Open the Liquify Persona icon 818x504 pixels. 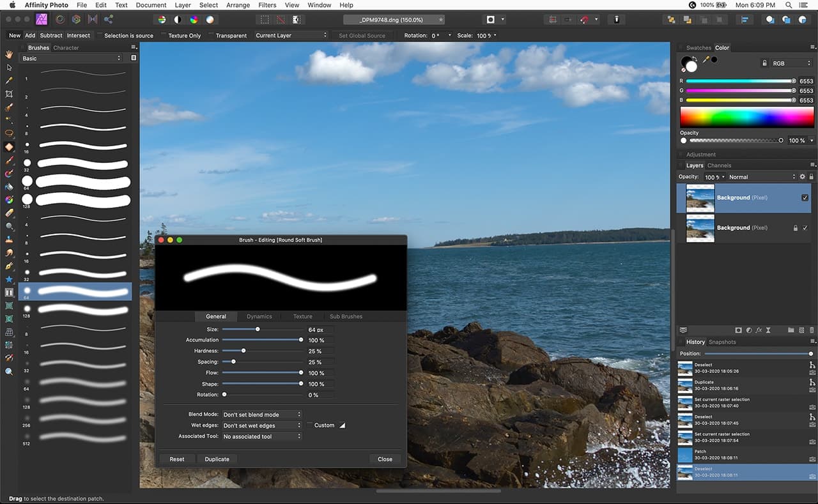(59, 19)
